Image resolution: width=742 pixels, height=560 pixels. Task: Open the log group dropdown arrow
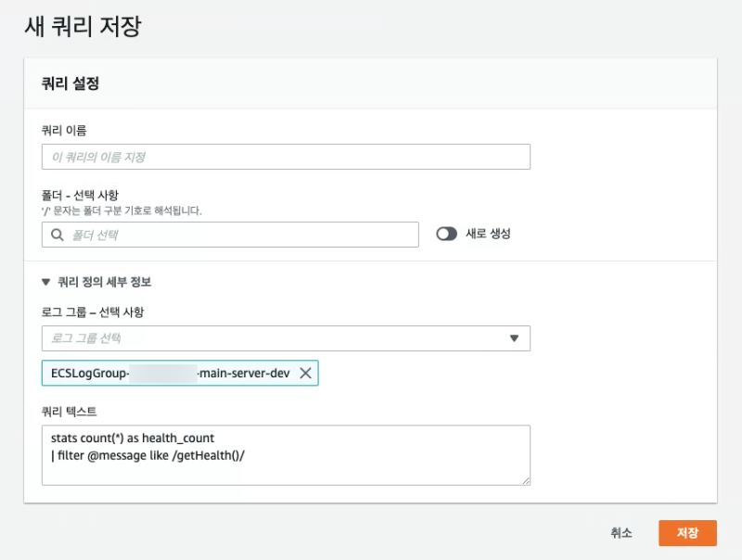tap(515, 338)
